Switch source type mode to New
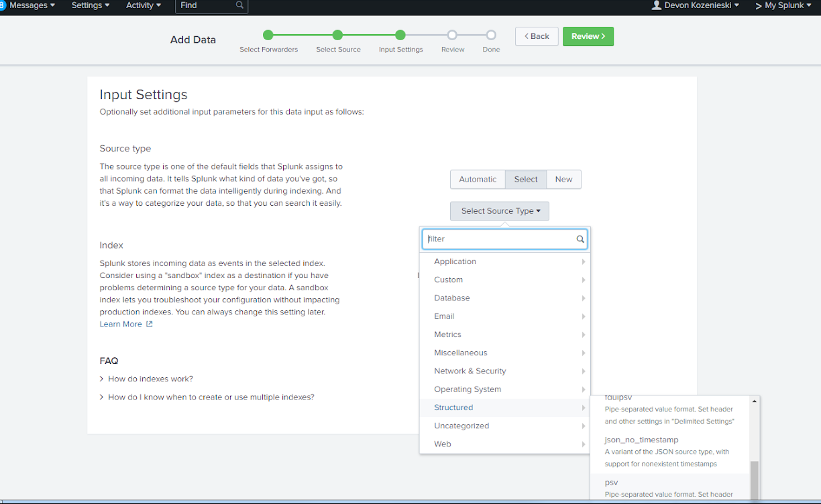The width and height of the screenshot is (821, 504). pos(564,180)
